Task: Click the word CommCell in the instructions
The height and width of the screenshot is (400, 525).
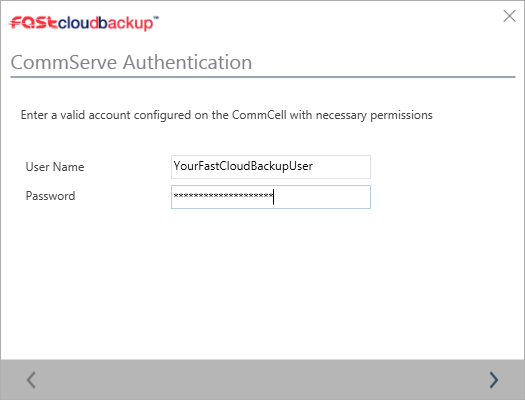Action: pyautogui.click(x=259, y=115)
